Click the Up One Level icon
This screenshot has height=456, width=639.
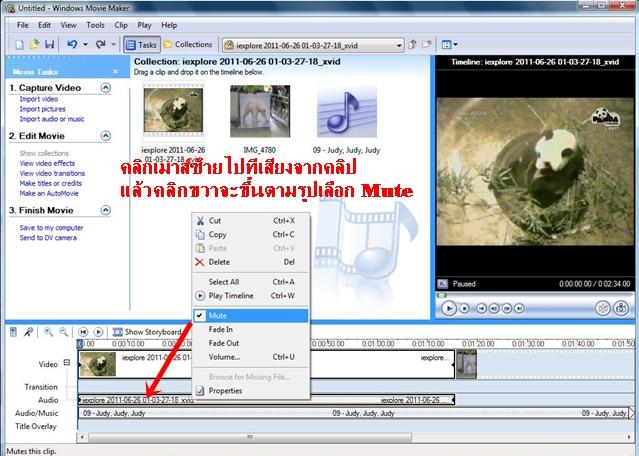click(412, 44)
